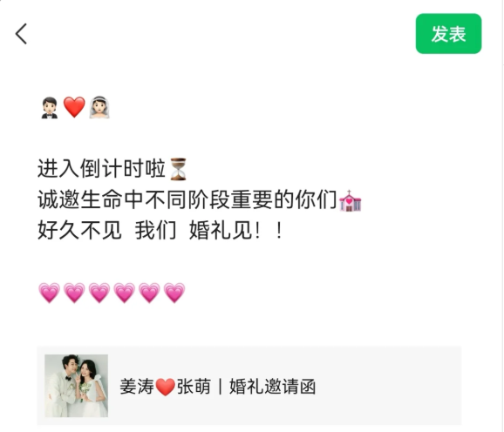Click the hourglass emoji after 进入倒计时啦

pos(178,169)
